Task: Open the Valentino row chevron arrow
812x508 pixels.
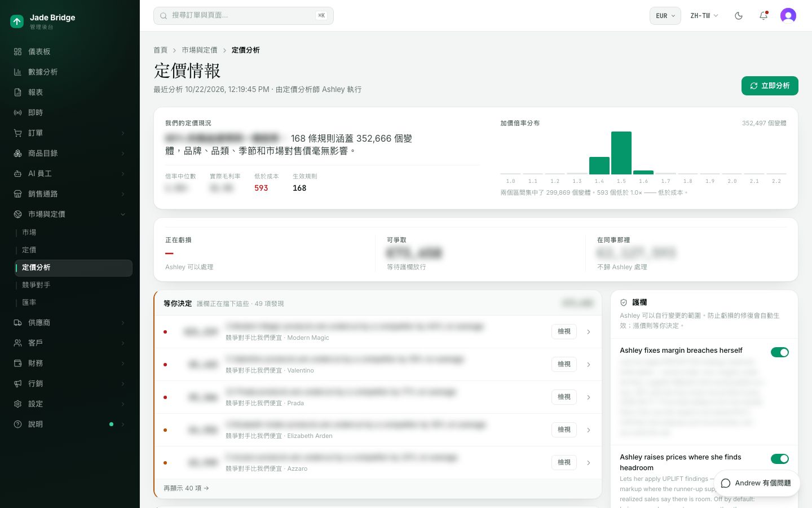Action: (589, 365)
